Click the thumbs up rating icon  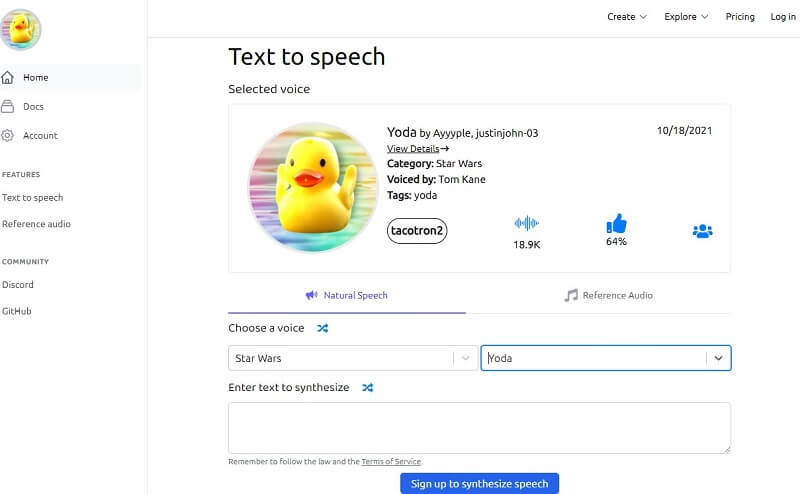pyautogui.click(x=616, y=224)
